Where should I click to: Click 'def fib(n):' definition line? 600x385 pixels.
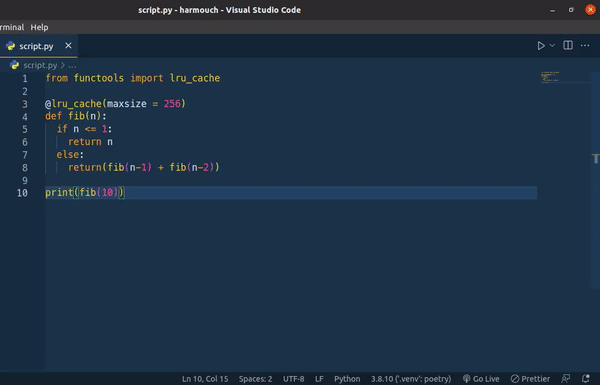(76, 116)
